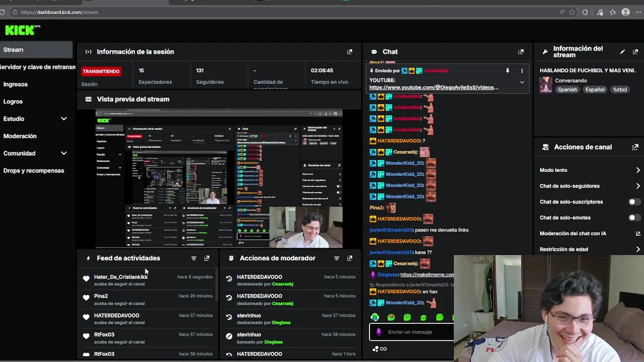Unpin the pinned chat message
This screenshot has height=362, width=644.
tap(508, 71)
